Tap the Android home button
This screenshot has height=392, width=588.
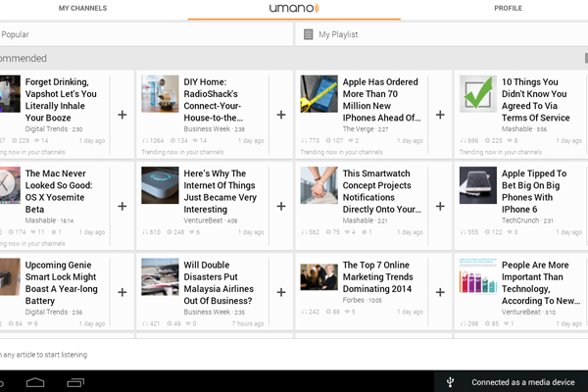pyautogui.click(x=35, y=382)
